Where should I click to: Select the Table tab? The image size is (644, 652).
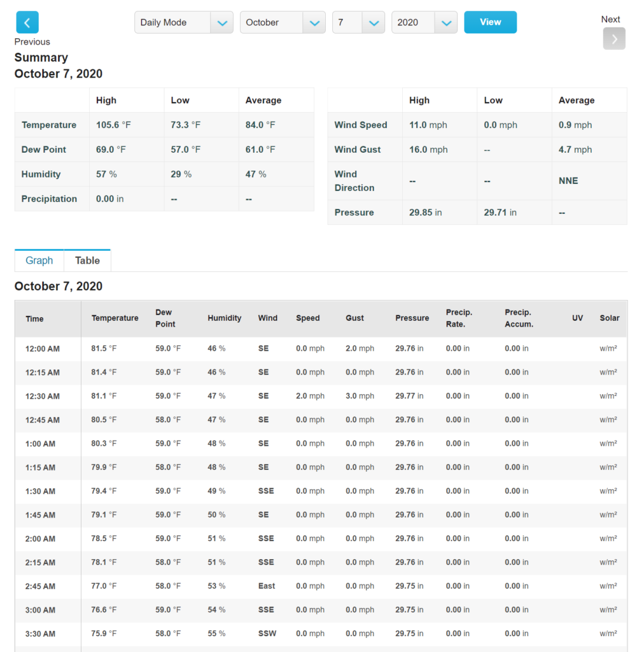87,260
